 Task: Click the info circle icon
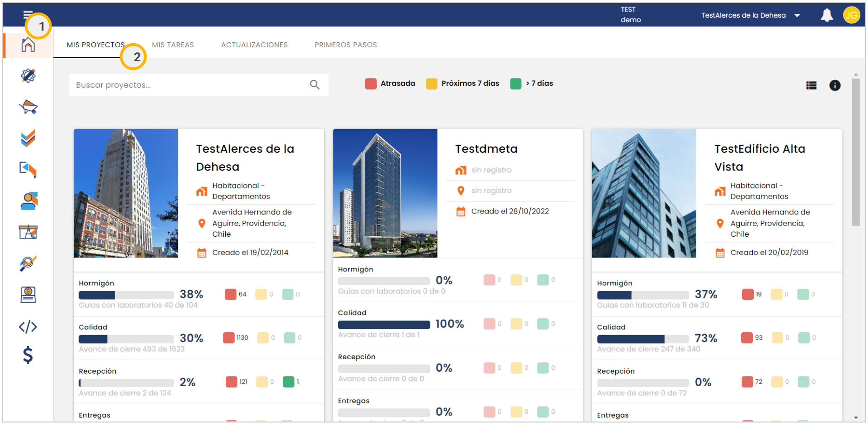click(x=835, y=85)
